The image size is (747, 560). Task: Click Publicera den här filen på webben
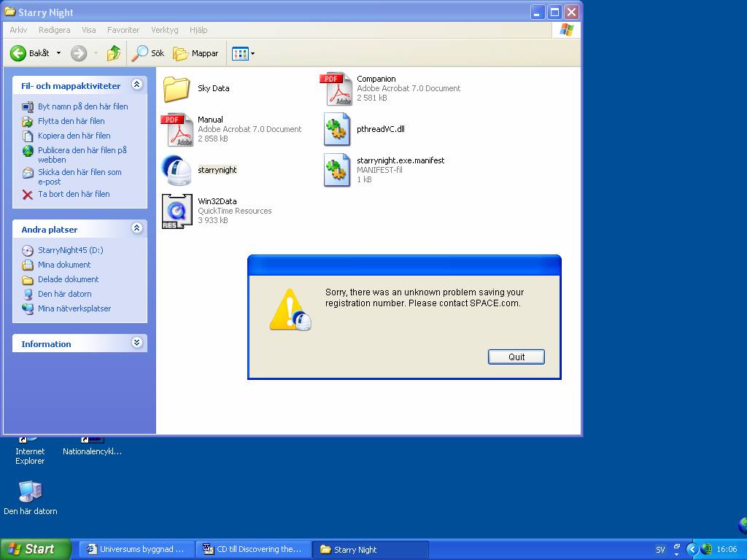(82, 155)
